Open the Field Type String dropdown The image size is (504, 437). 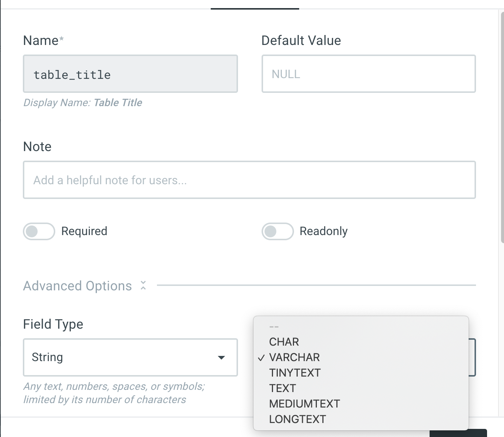pyautogui.click(x=130, y=357)
